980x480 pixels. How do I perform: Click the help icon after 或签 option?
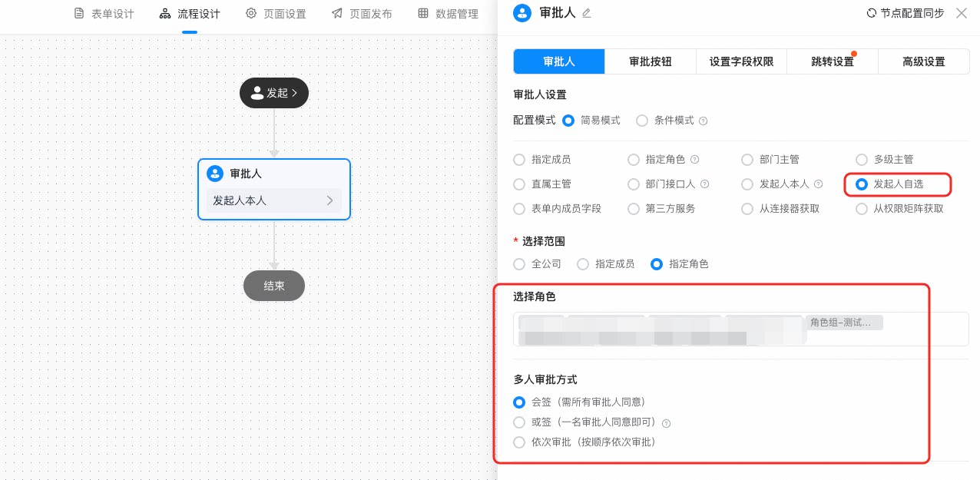click(666, 423)
